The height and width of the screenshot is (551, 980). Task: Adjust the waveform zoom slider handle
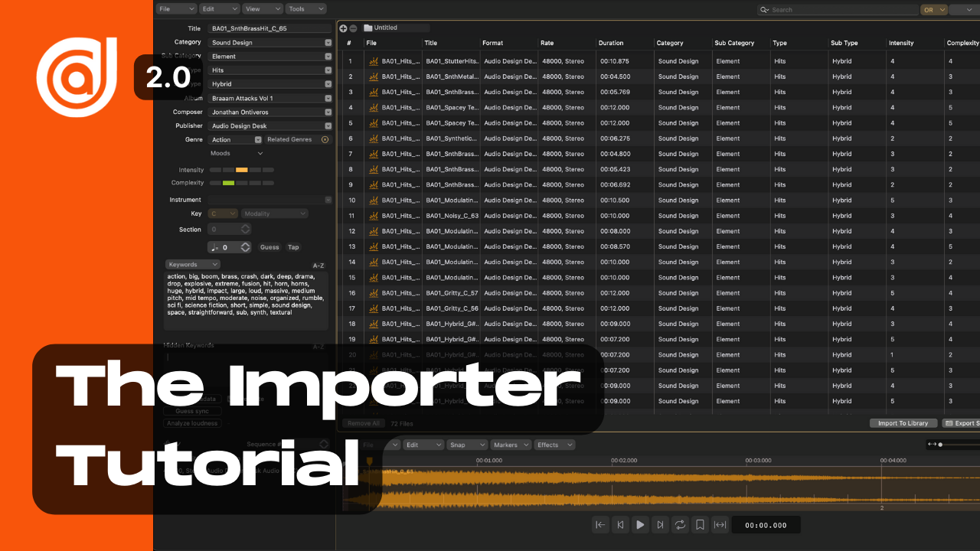click(x=940, y=445)
